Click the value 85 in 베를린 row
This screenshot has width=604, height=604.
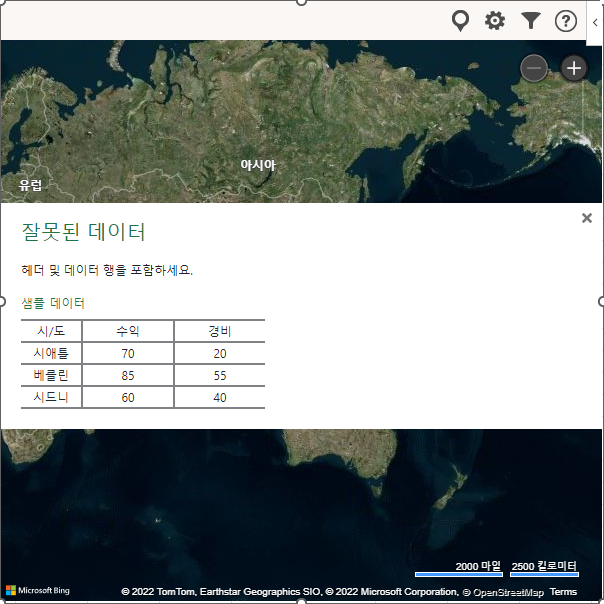128,375
